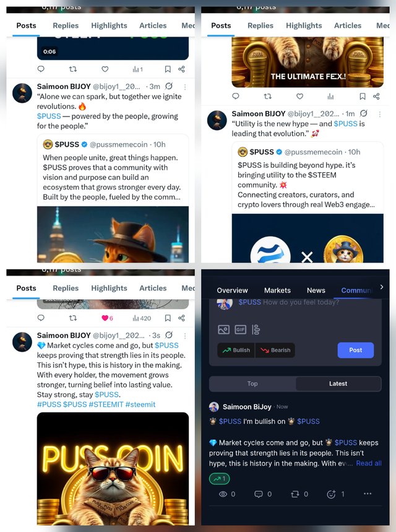Expand the tab list with the right chevron
Viewport: 396px width, 532px height.
[382, 287]
